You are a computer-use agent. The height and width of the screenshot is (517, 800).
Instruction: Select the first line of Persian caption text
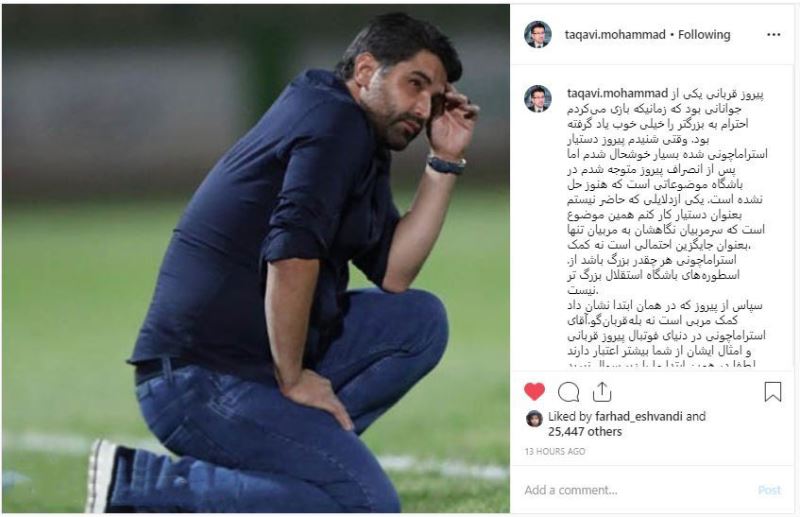pos(717,93)
